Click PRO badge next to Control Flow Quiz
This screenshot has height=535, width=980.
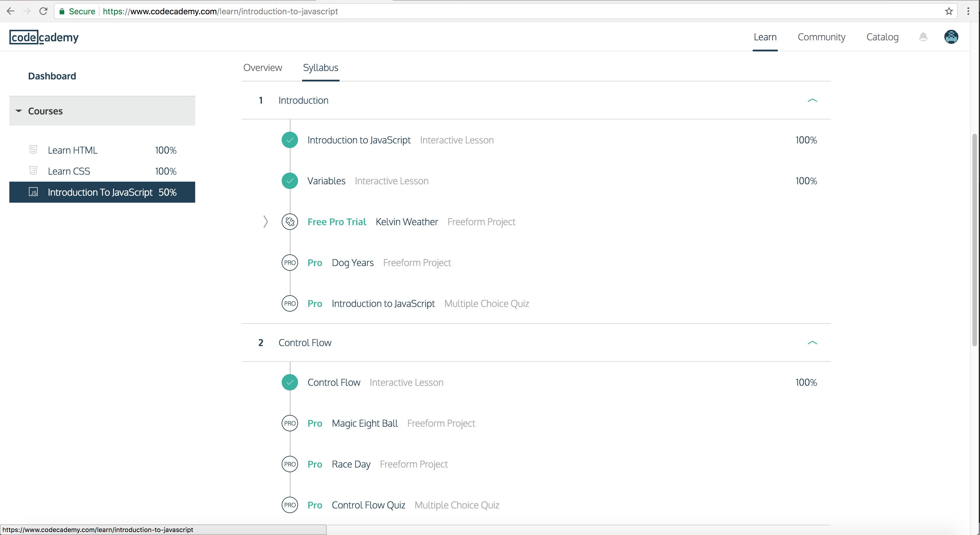pos(290,505)
